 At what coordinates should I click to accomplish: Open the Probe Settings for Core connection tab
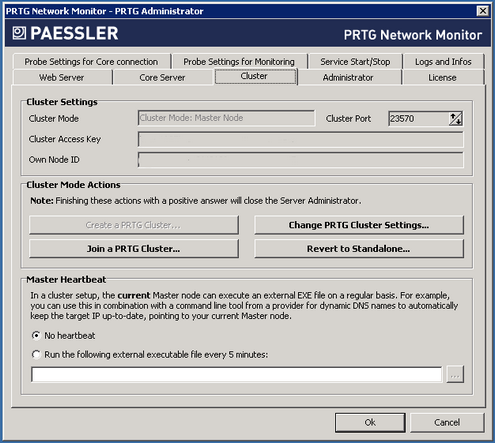91,62
